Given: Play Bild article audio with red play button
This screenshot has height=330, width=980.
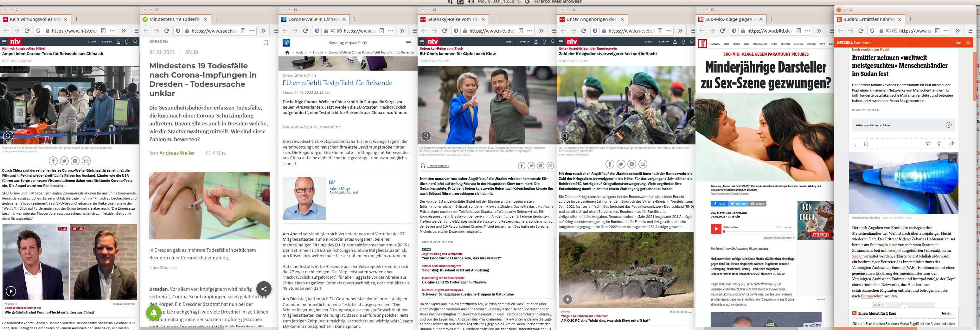Looking at the screenshot, I should [716, 229].
